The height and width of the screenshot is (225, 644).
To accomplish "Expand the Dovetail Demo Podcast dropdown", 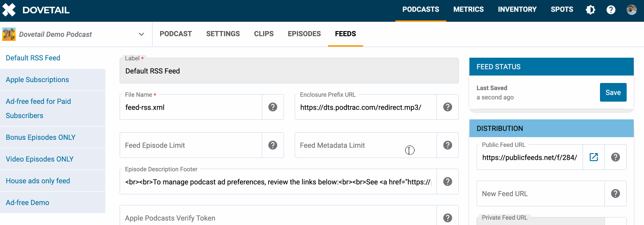I will tap(141, 34).
